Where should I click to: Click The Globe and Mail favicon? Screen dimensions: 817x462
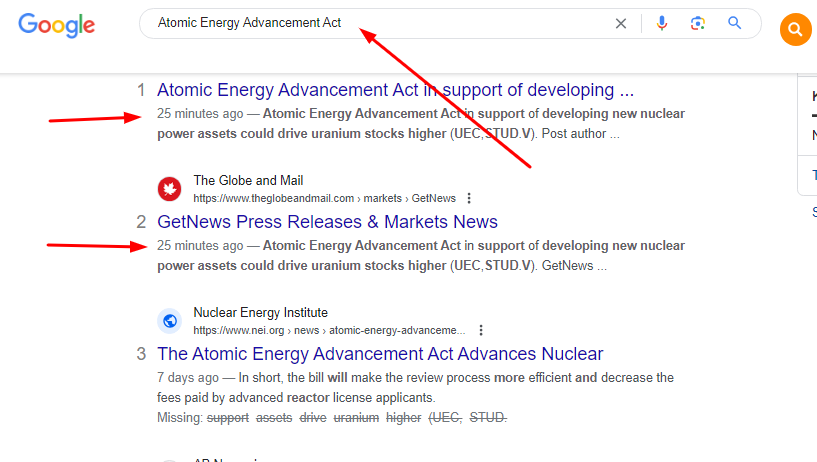pyautogui.click(x=169, y=189)
